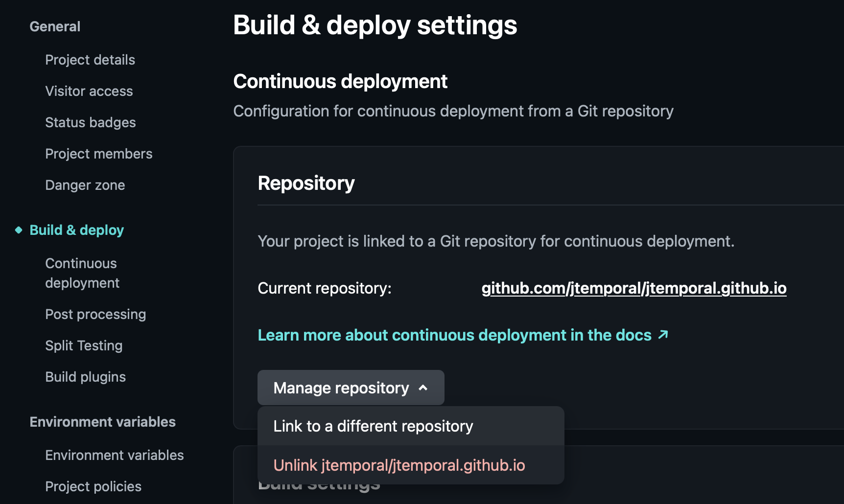Go to Continuous deployment sidebar item
The width and height of the screenshot is (844, 504).
pyautogui.click(x=82, y=273)
